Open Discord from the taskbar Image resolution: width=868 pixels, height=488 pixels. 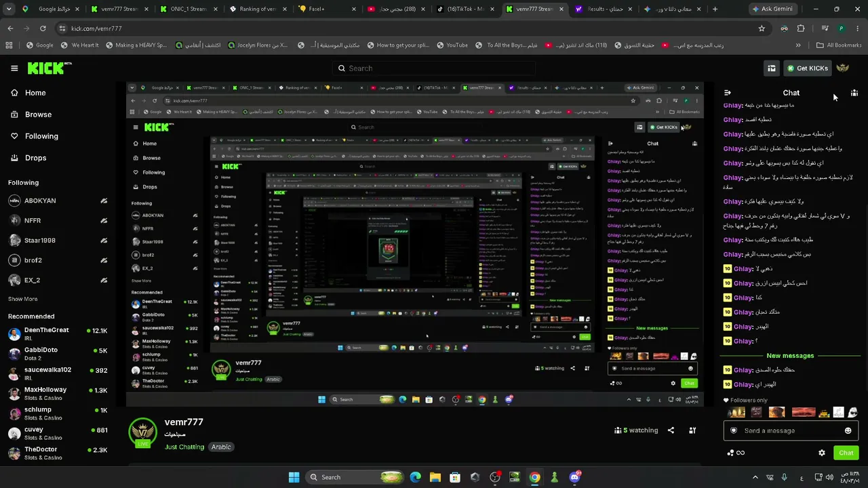click(x=574, y=477)
